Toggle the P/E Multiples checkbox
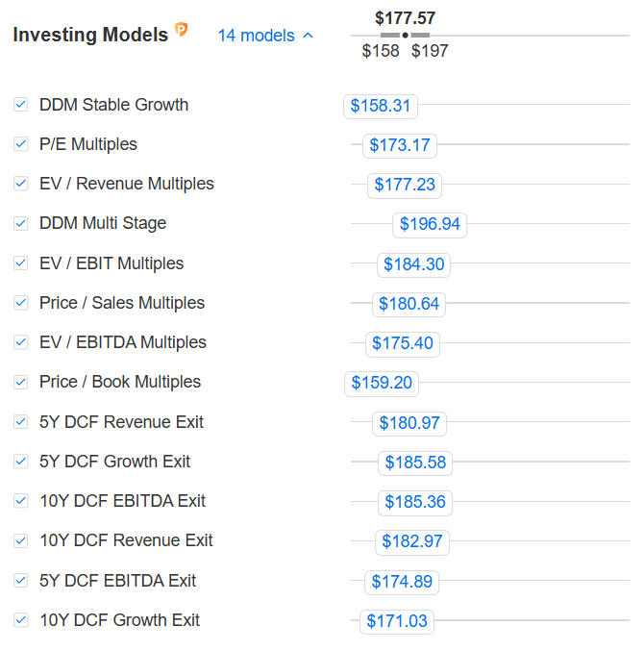 (x=21, y=144)
